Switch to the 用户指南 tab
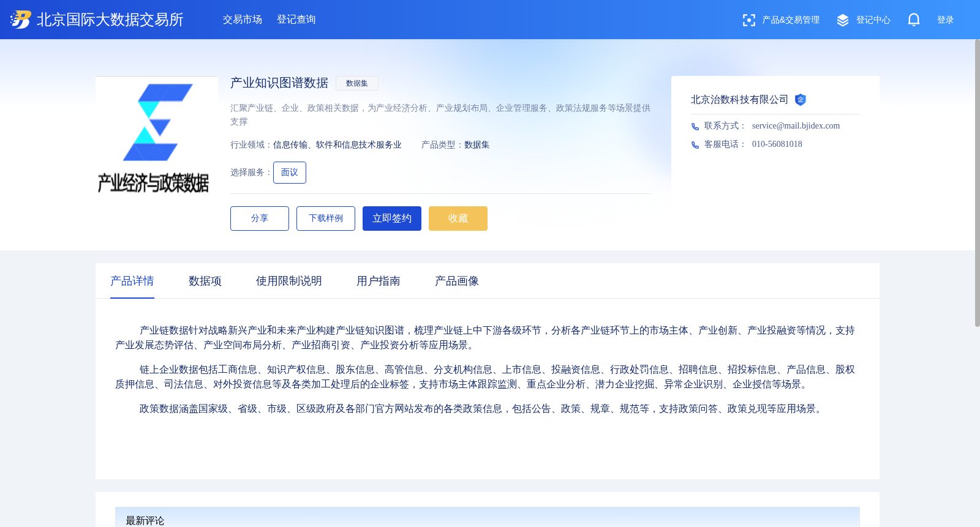Viewport: 980px width, 527px height. (379, 281)
